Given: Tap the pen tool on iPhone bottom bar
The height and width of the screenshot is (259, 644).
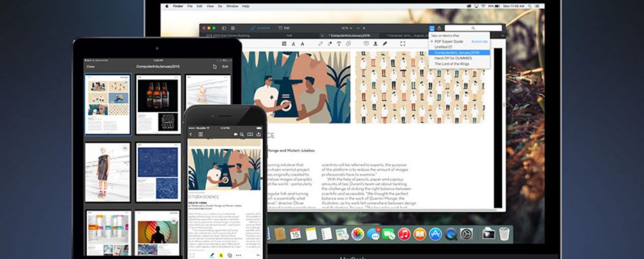Looking at the screenshot, I should point(213,255).
